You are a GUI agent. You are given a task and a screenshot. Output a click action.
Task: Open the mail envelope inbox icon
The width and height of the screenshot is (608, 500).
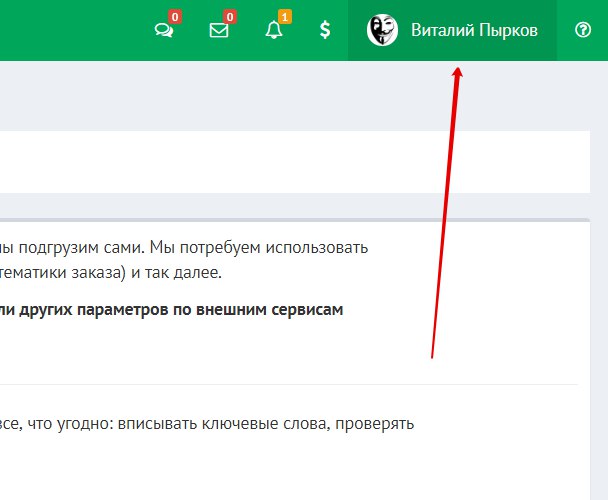[219, 30]
